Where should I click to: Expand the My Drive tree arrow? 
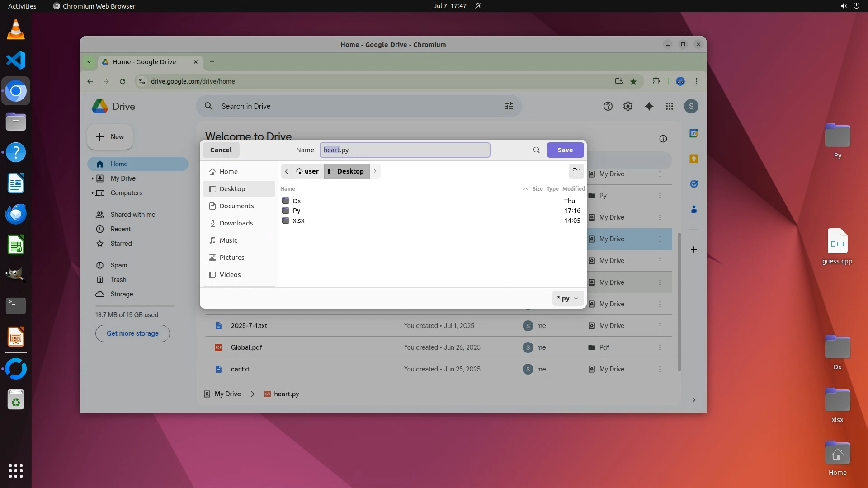click(x=93, y=178)
